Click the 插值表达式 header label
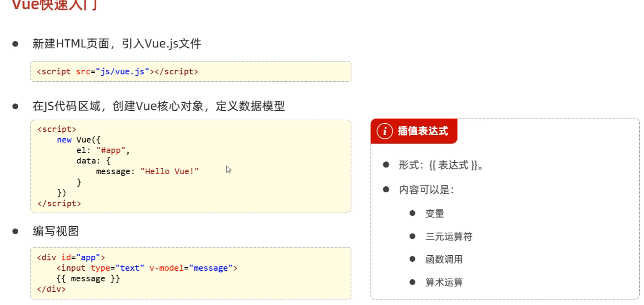Viewport: 644px width, 305px height. [x=423, y=131]
